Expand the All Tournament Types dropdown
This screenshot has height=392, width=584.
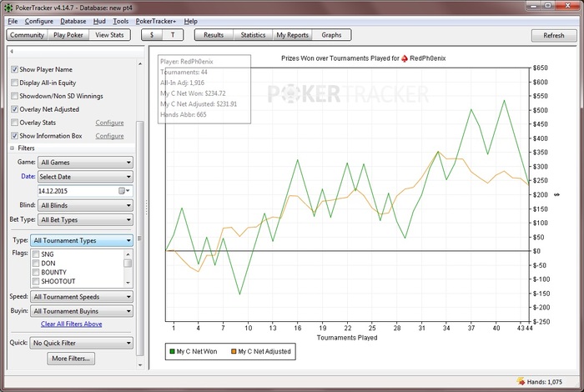coord(81,241)
